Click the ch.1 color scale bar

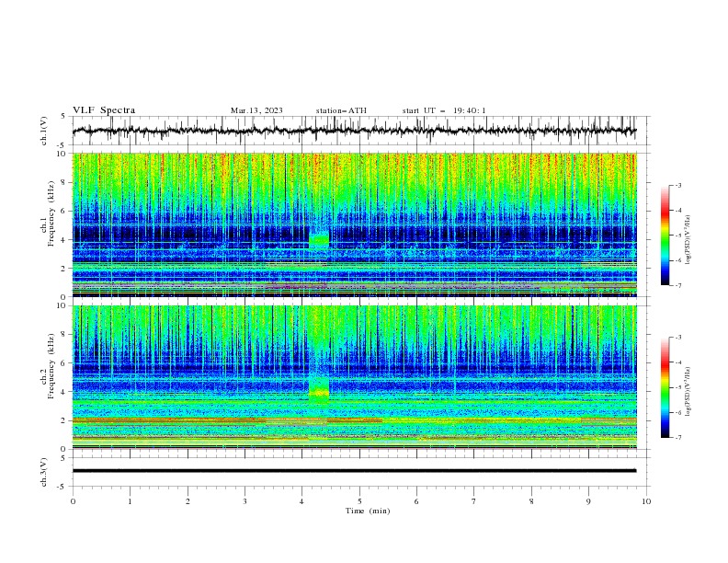(665, 236)
